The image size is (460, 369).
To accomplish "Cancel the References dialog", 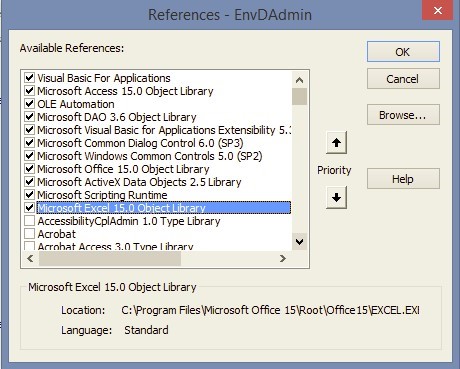I will [403, 79].
